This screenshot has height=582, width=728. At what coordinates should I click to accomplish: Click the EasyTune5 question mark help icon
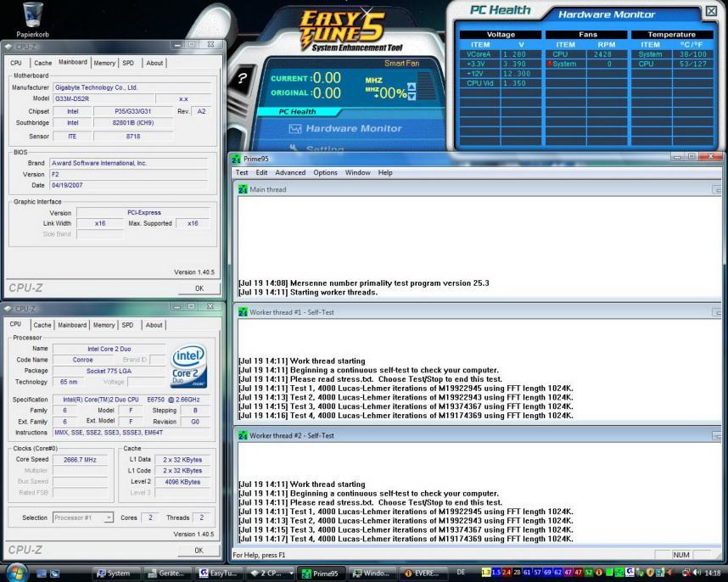click(243, 78)
